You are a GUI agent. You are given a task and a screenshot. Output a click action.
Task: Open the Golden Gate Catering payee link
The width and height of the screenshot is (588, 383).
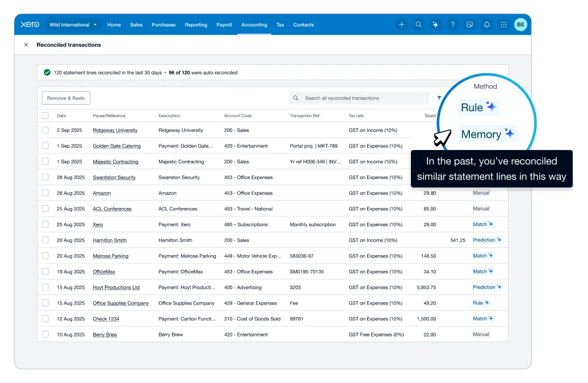tap(116, 146)
